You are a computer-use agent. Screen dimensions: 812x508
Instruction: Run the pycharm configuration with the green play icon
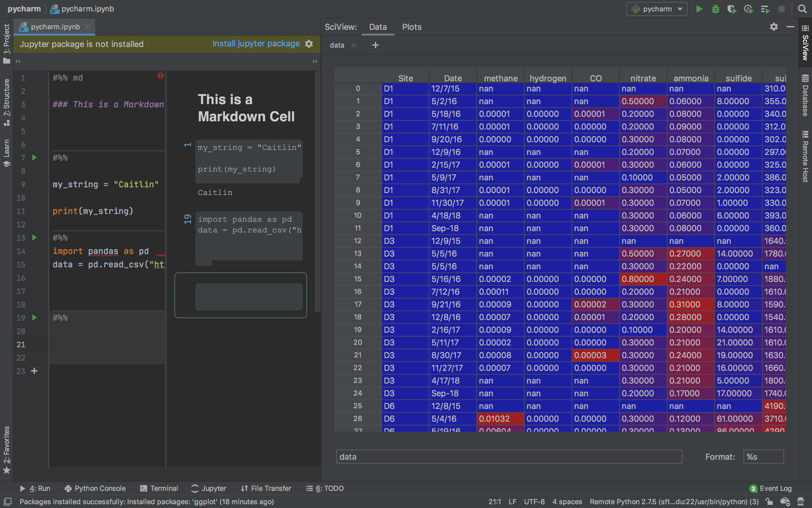[x=699, y=9]
